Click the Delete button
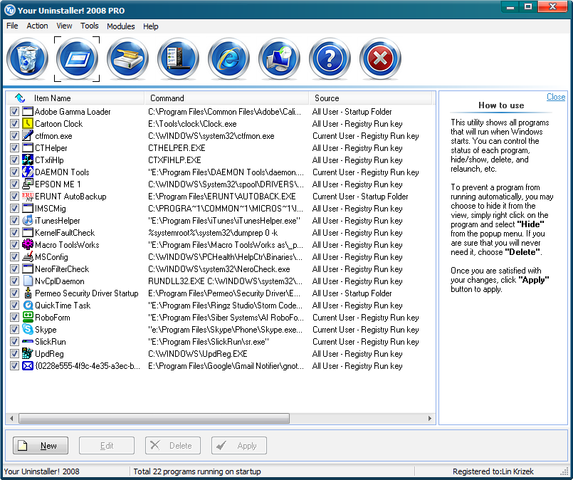The image size is (573, 480). (173, 445)
